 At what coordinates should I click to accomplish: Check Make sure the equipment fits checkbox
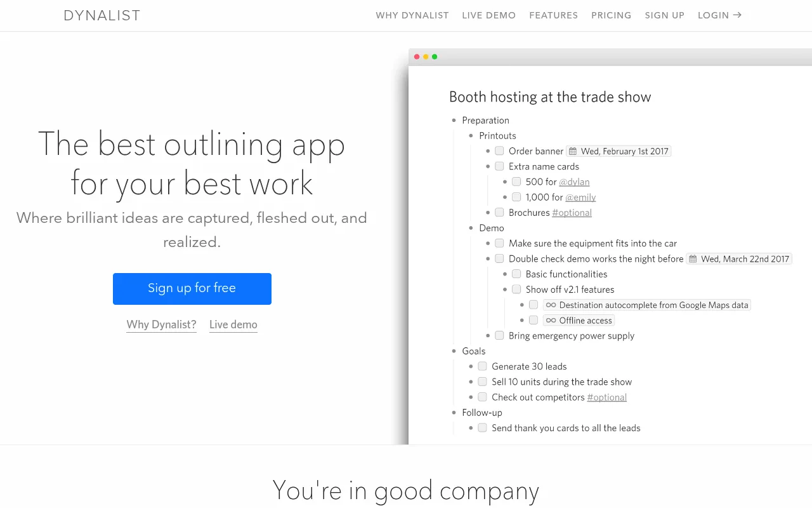(x=499, y=243)
